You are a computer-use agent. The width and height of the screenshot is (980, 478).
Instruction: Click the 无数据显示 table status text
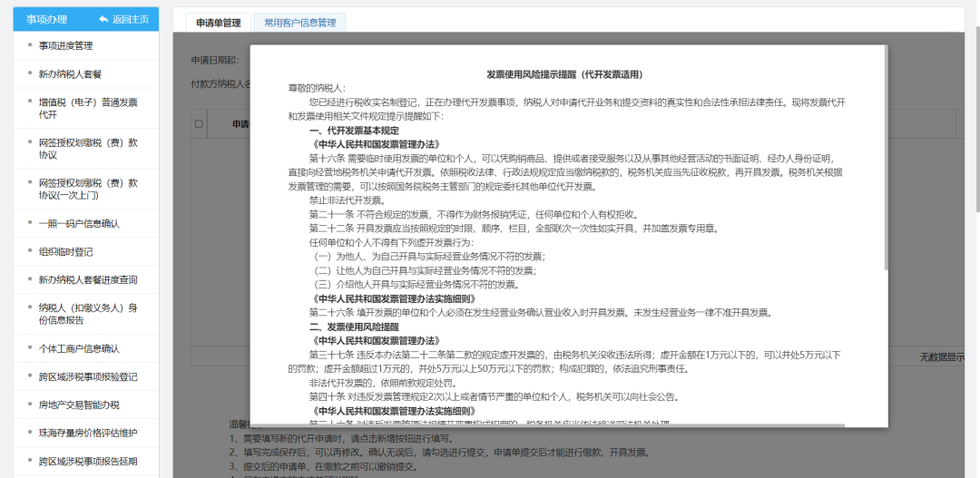942,357
